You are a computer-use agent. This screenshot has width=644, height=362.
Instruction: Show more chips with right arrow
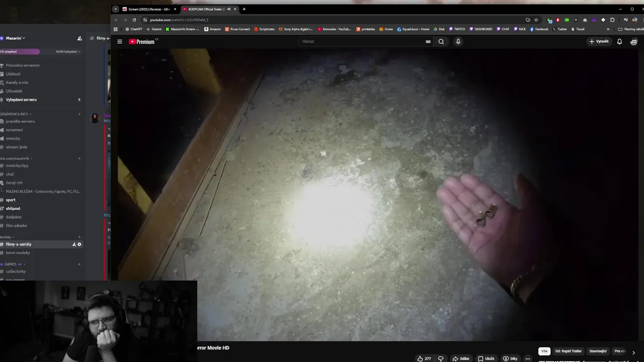[x=633, y=352]
